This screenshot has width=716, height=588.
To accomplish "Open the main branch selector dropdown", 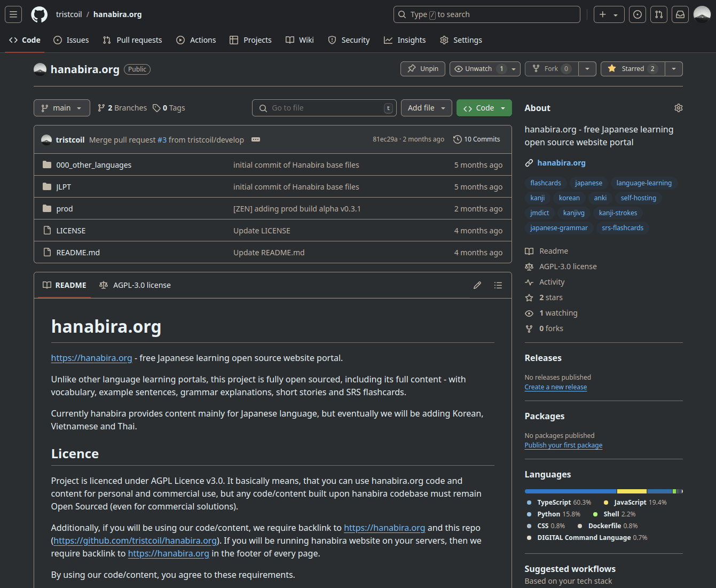I will 61,107.
